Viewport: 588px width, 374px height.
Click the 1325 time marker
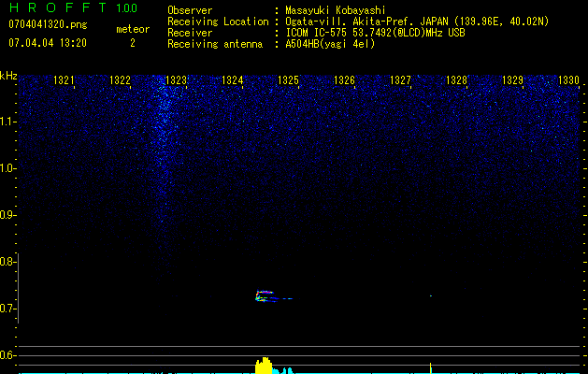[x=288, y=80]
